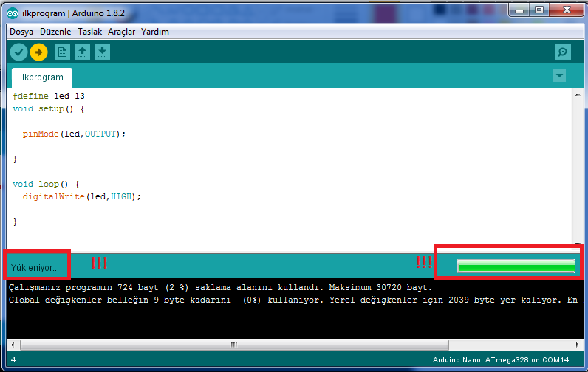The width and height of the screenshot is (588, 372).
Task: Select the ilkprogram sketch tab
Action: click(41, 77)
